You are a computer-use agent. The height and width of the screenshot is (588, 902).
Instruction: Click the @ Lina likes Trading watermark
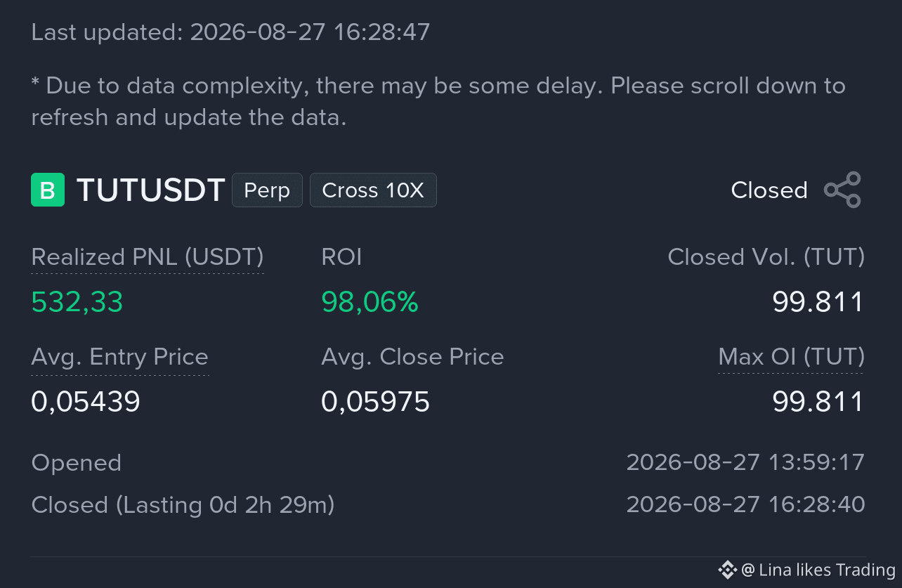[x=818, y=570]
